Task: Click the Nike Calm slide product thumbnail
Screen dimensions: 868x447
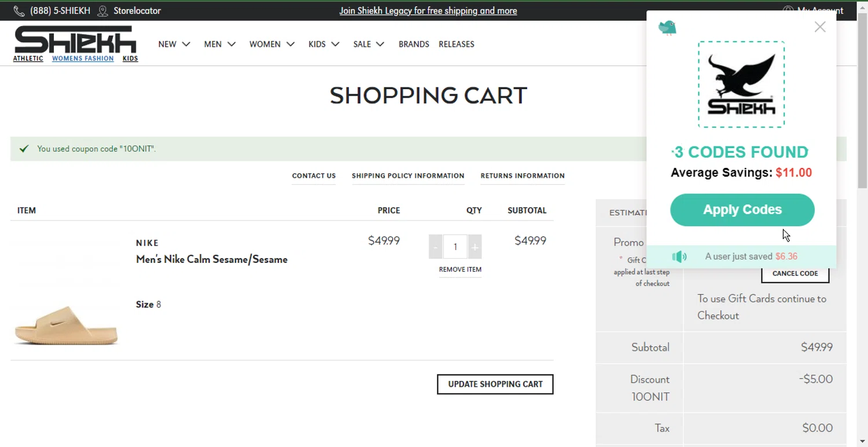Action: click(66, 325)
